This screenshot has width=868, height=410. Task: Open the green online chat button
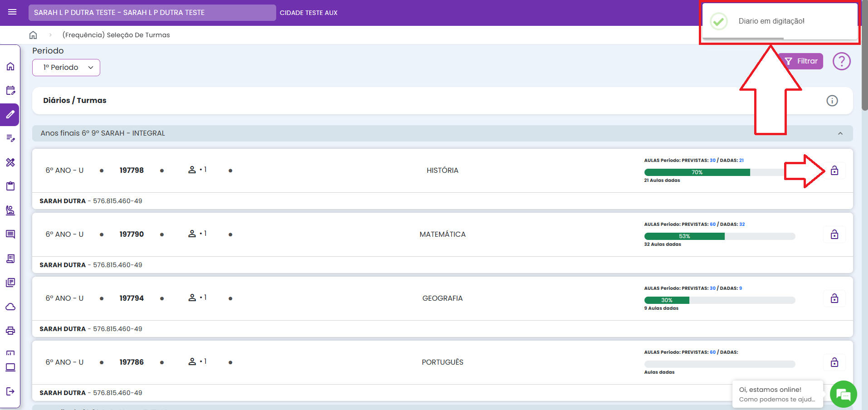pyautogui.click(x=843, y=394)
